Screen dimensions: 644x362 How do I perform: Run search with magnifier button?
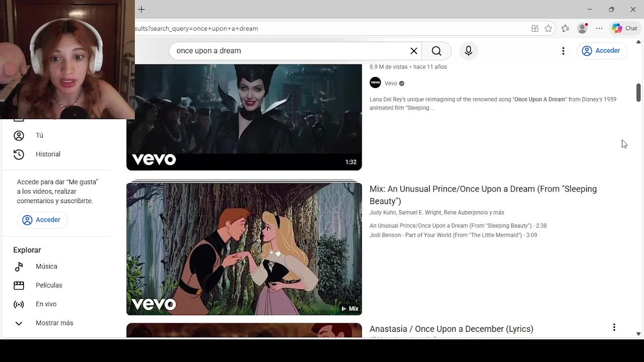point(437,51)
